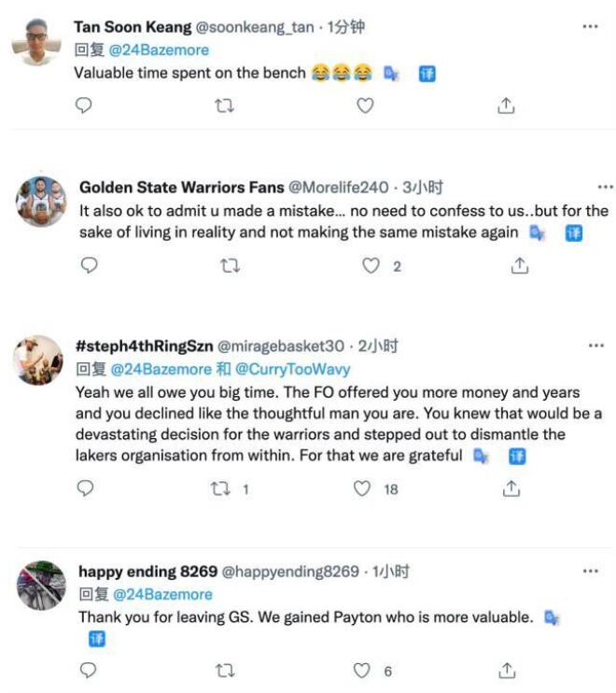The width and height of the screenshot is (616, 693).
Task: Share Tan Soon Keang's tweet
Action: point(506,106)
